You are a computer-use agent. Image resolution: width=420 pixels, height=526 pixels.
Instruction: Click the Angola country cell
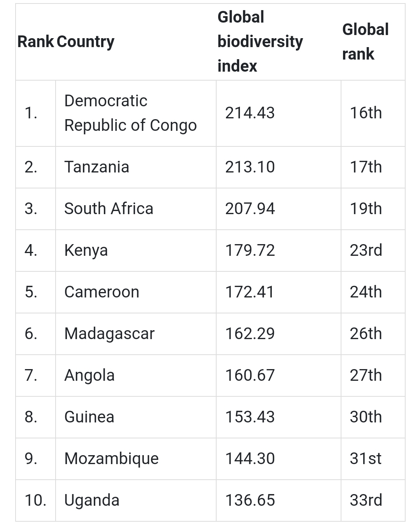click(89, 375)
